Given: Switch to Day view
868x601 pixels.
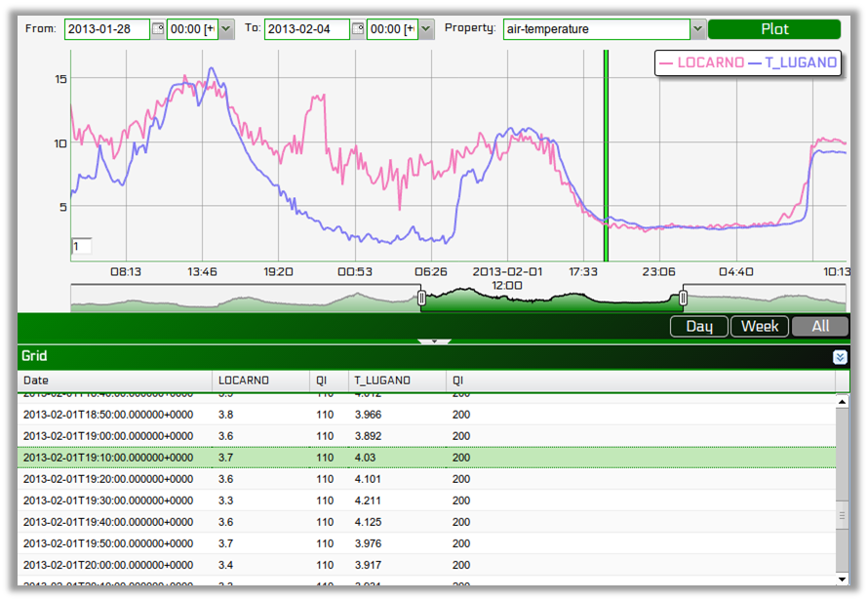Looking at the screenshot, I should point(698,326).
